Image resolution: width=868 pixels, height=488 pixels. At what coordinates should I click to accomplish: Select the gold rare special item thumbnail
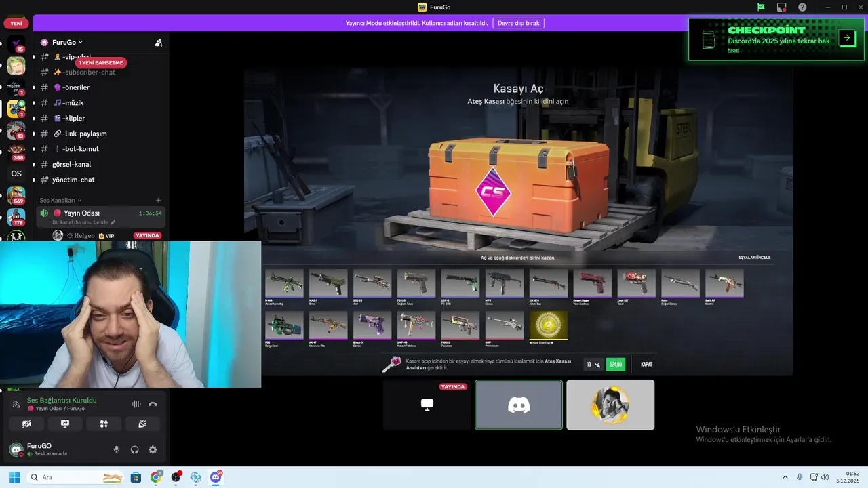tap(549, 325)
